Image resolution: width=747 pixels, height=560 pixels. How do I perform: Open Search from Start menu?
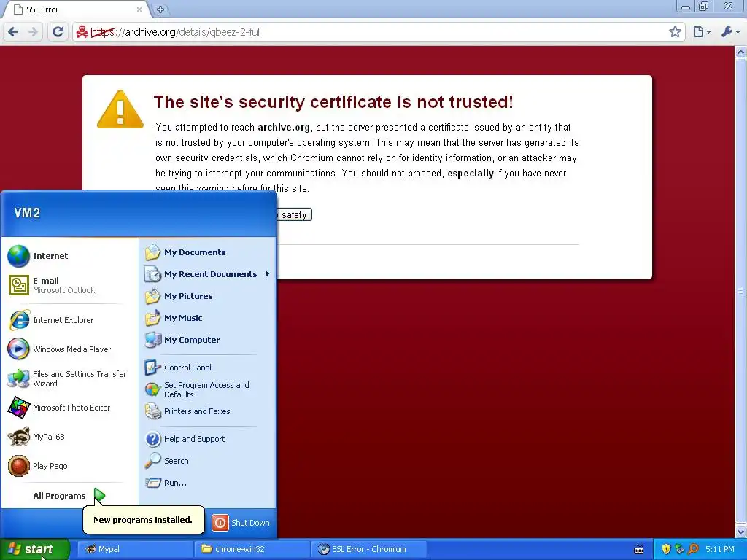pyautogui.click(x=208, y=461)
